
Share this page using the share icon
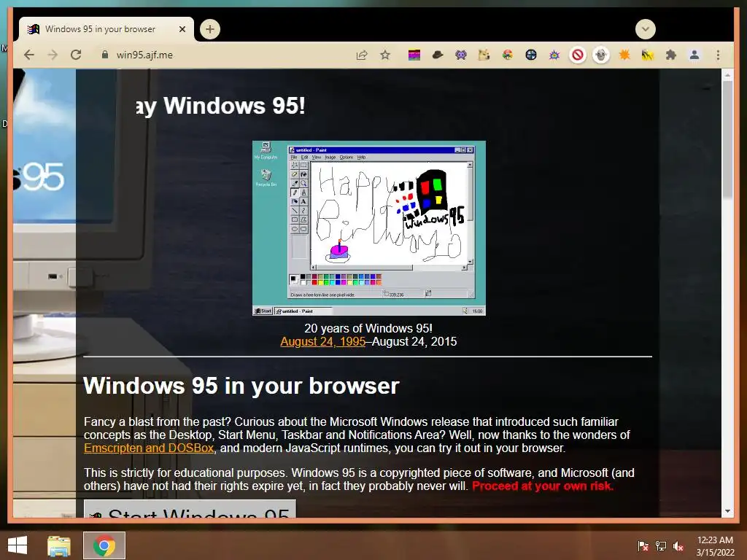click(x=362, y=55)
